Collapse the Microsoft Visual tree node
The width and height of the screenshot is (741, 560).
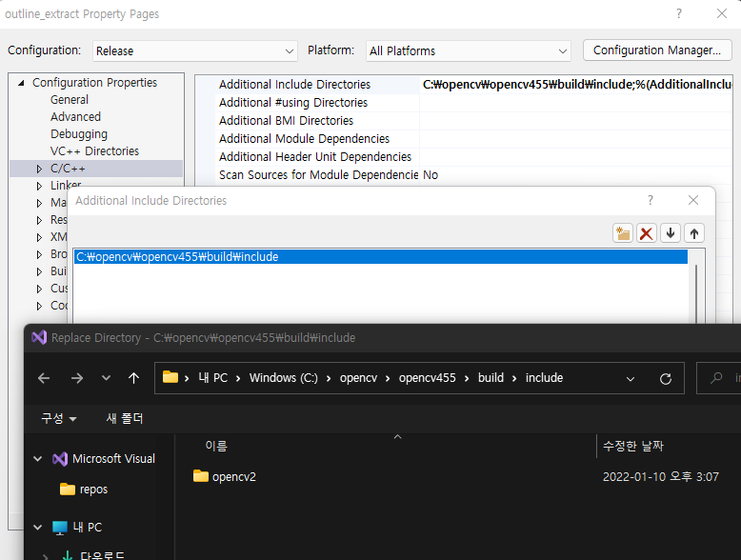pos(38,458)
